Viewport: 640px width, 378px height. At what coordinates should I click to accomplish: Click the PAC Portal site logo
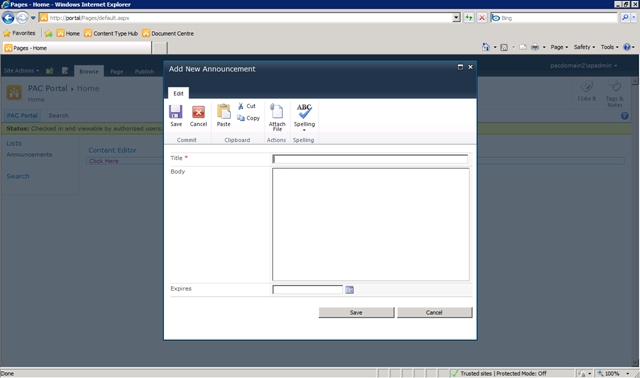[x=14, y=92]
